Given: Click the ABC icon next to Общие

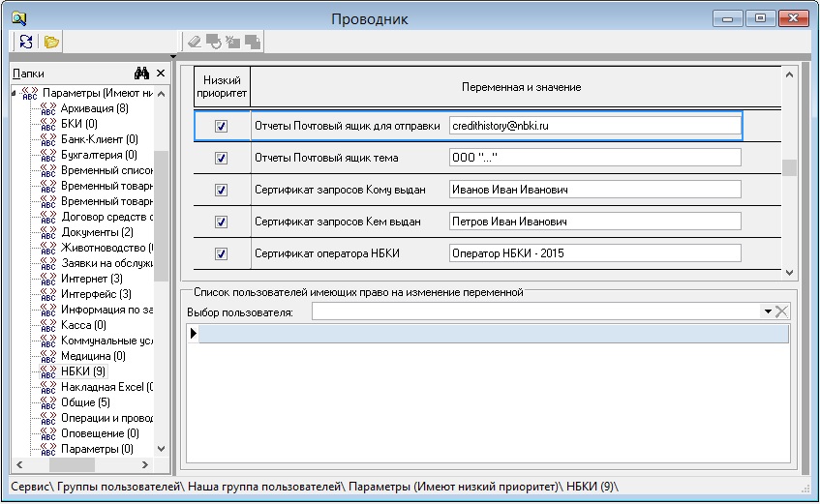Looking at the screenshot, I should (48, 403).
